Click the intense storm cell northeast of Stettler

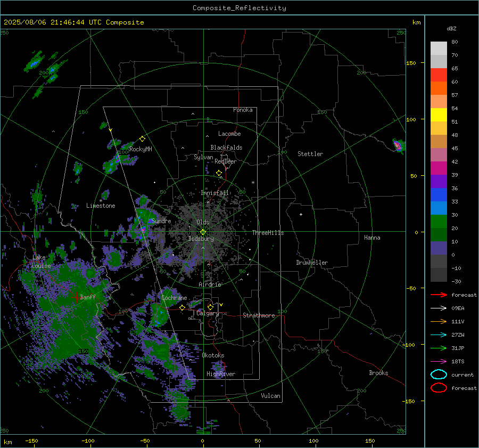click(x=398, y=145)
